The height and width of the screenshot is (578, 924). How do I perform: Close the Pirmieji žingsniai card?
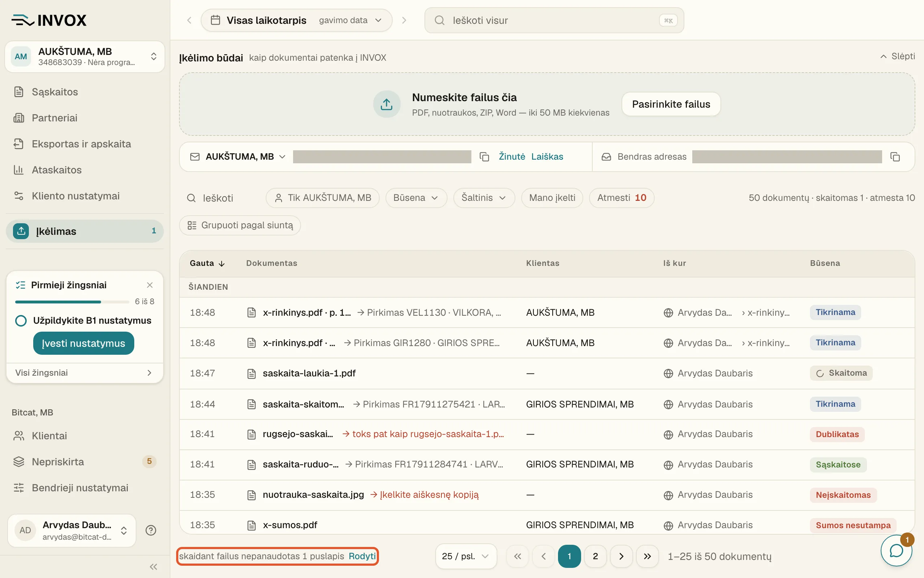150,285
